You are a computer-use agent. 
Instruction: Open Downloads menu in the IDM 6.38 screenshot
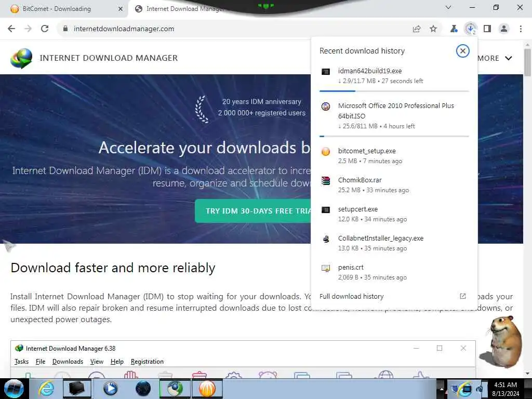(68, 362)
